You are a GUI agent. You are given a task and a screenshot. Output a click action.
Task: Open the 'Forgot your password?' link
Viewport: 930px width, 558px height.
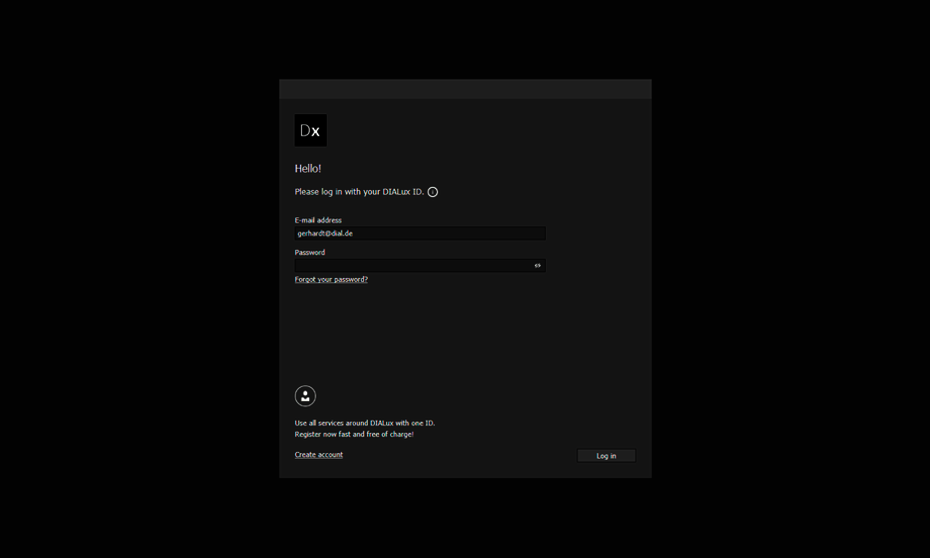click(331, 280)
